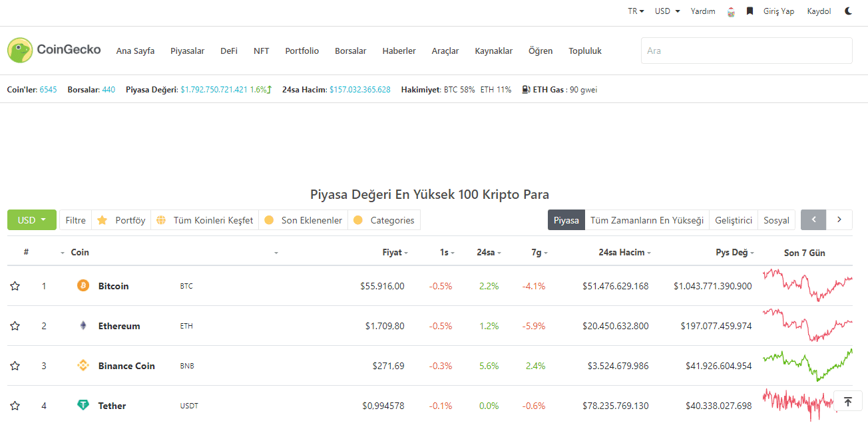868x425 pixels.
Task: Sort by the Fiyat column
Action: [x=395, y=253]
